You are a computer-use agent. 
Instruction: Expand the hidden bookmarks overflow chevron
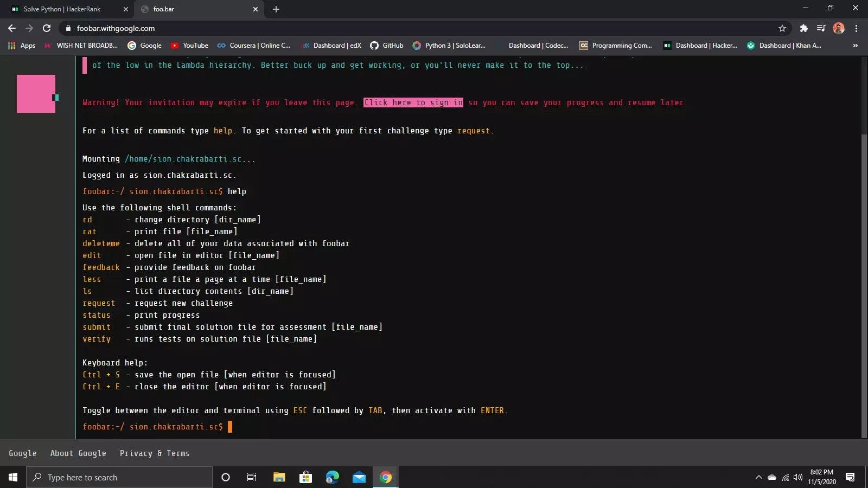(855, 46)
